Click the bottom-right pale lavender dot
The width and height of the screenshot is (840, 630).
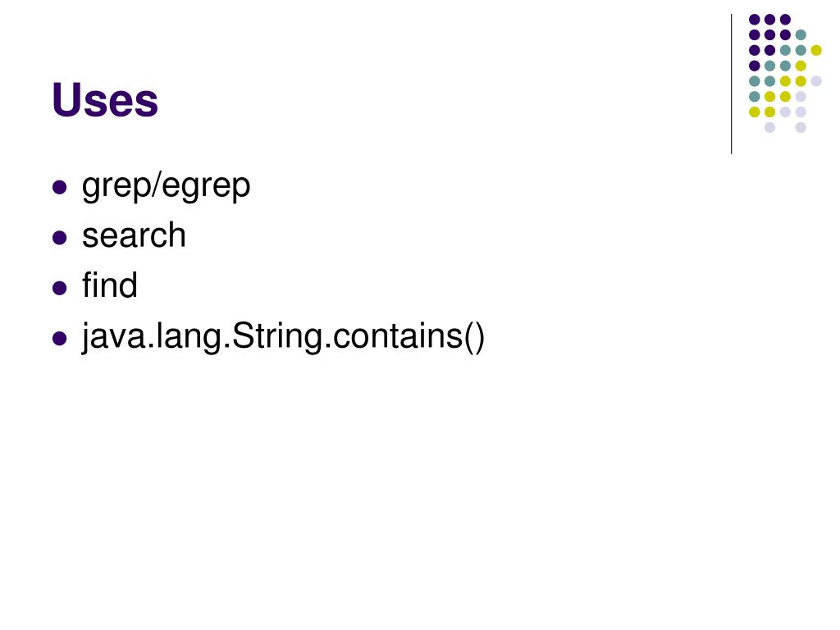[x=801, y=127]
